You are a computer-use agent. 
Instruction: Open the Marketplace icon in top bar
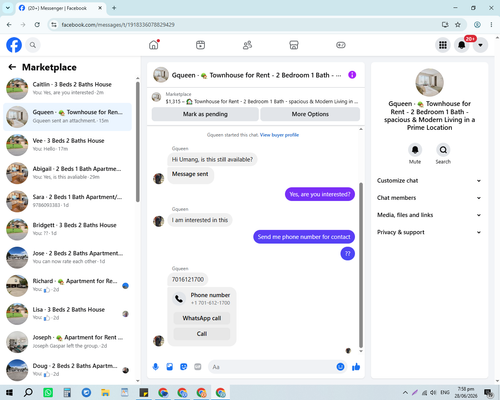(294, 45)
